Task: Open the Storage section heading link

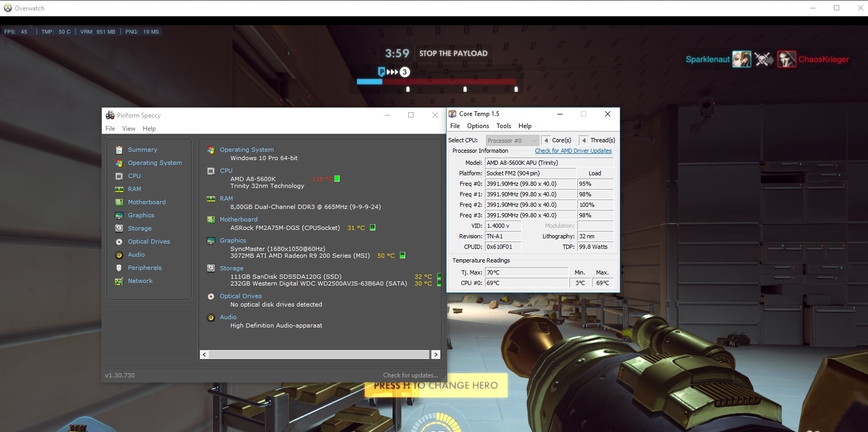Action: [231, 268]
